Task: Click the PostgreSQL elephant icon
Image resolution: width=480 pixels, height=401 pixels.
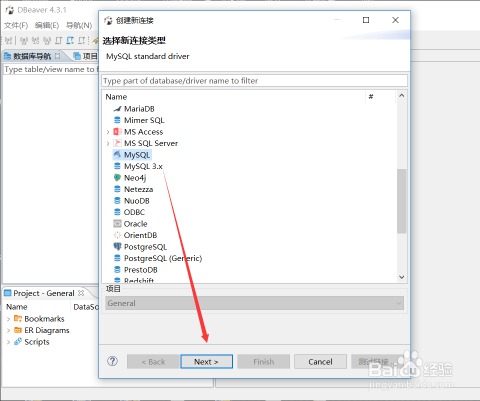Action: click(117, 247)
